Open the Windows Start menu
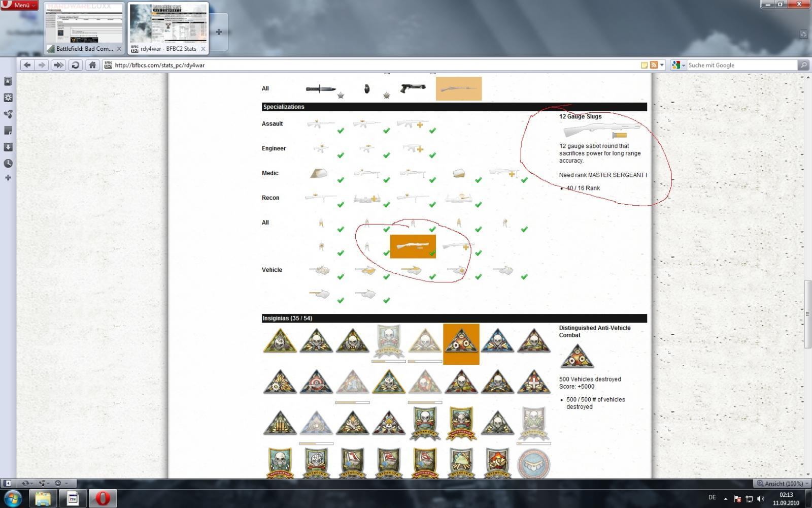The image size is (812, 508). (x=13, y=498)
